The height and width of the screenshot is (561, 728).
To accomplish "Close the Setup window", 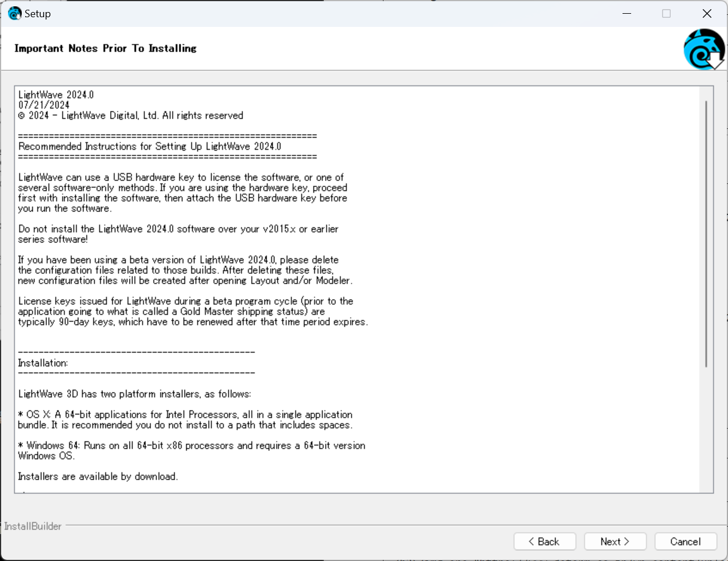I will tap(707, 13).
